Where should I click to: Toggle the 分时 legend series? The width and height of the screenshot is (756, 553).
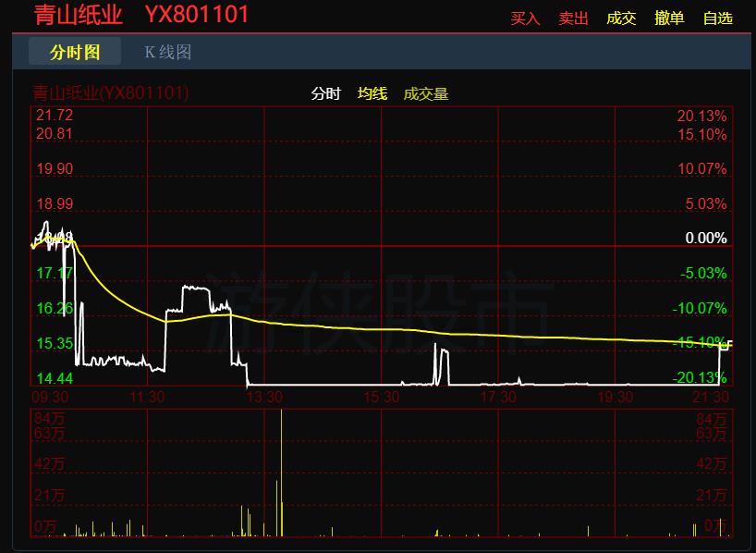point(326,93)
